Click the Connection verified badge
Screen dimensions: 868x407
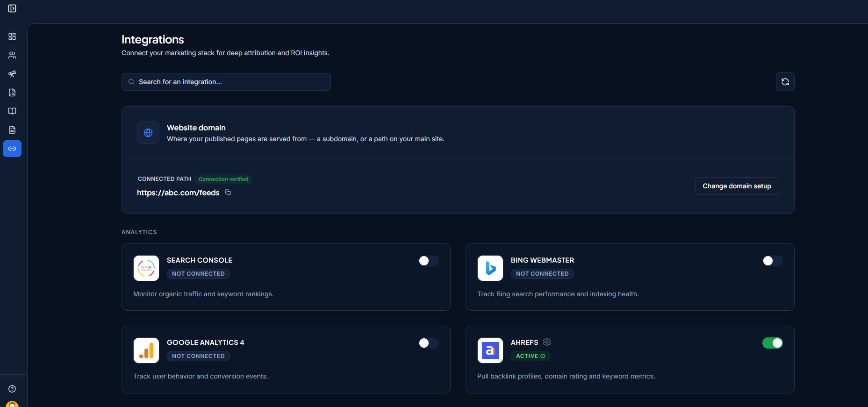[223, 179]
